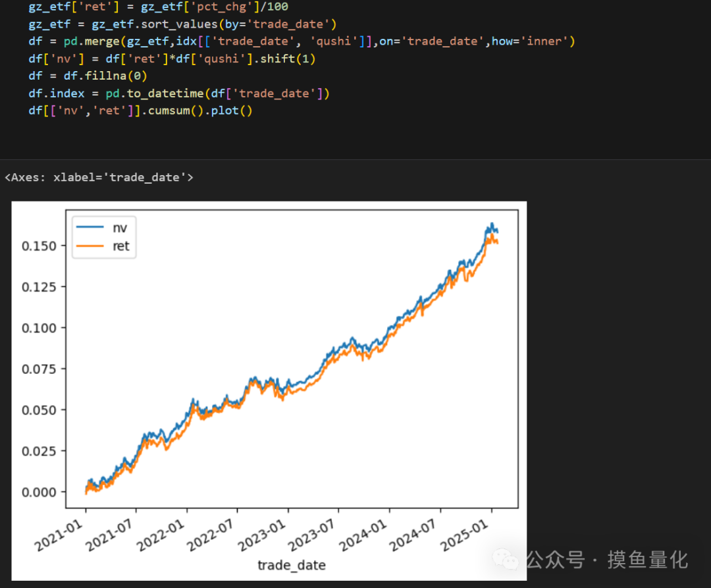Select the 'nv' label in the legend
Screen dimensions: 711x588
(120, 227)
